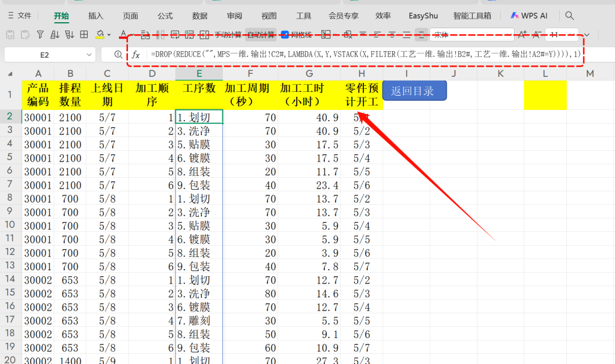
Task: Open the 宋体 font name dropdown
Action: pyautogui.click(x=508, y=35)
